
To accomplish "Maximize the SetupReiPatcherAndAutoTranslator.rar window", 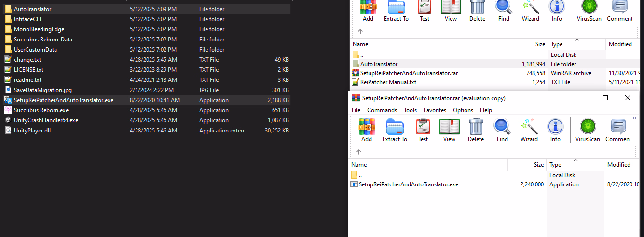I will pyautogui.click(x=605, y=98).
